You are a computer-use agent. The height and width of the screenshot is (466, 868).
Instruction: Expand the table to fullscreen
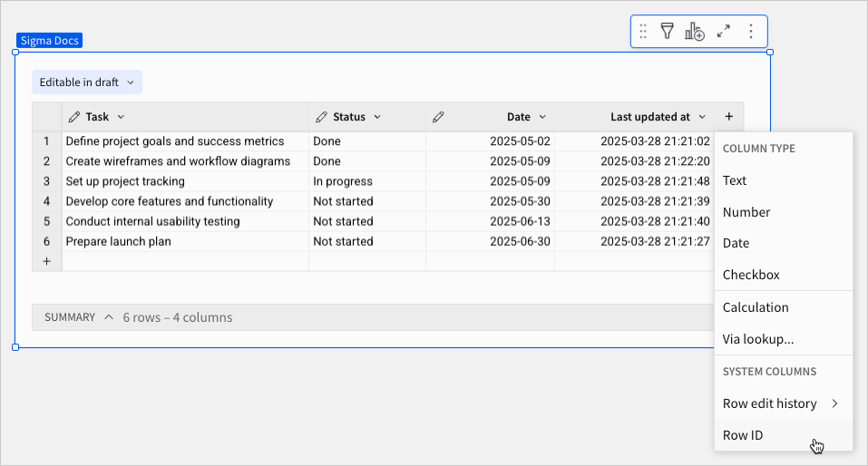(724, 32)
